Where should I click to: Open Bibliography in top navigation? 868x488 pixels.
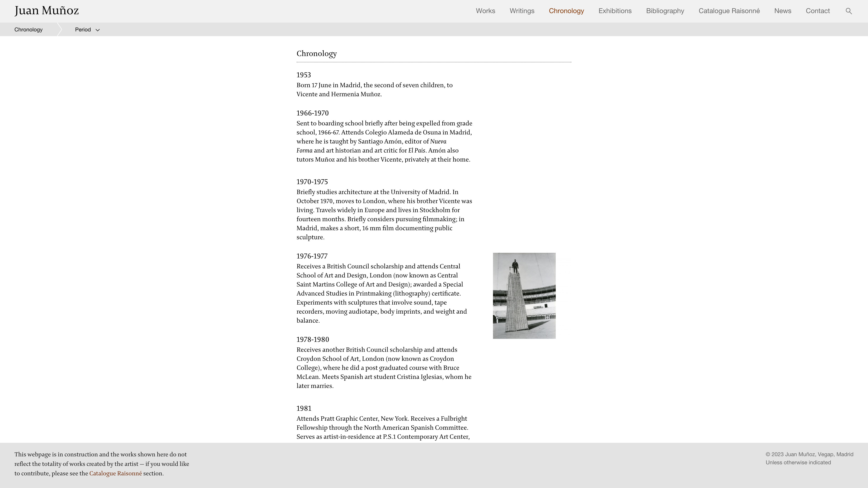pos(665,11)
